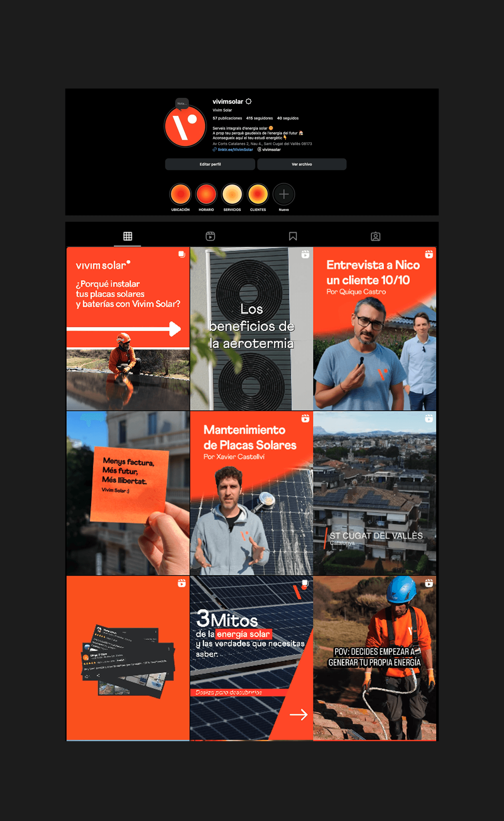Select the 57 publicaciones count

click(227, 118)
